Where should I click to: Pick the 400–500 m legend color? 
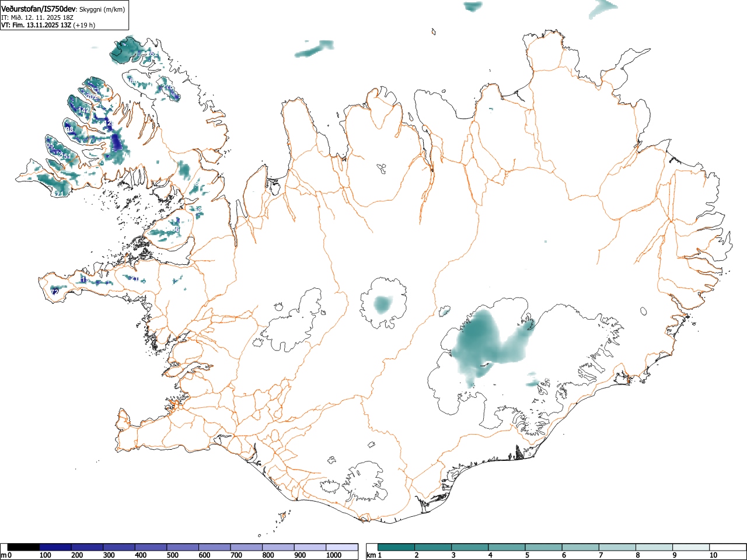point(151,547)
